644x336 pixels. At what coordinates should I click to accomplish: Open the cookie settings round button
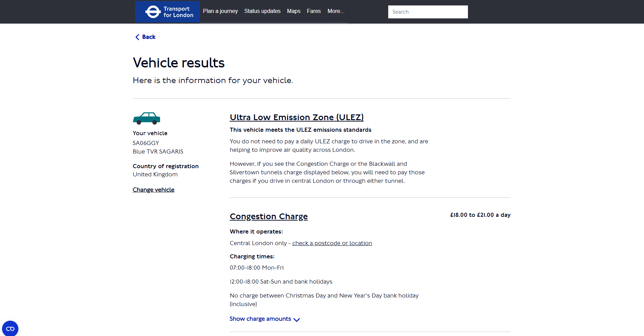[10, 329]
